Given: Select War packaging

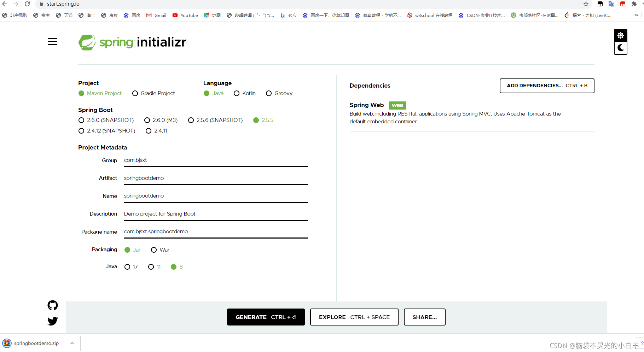Looking at the screenshot, I should point(160,250).
